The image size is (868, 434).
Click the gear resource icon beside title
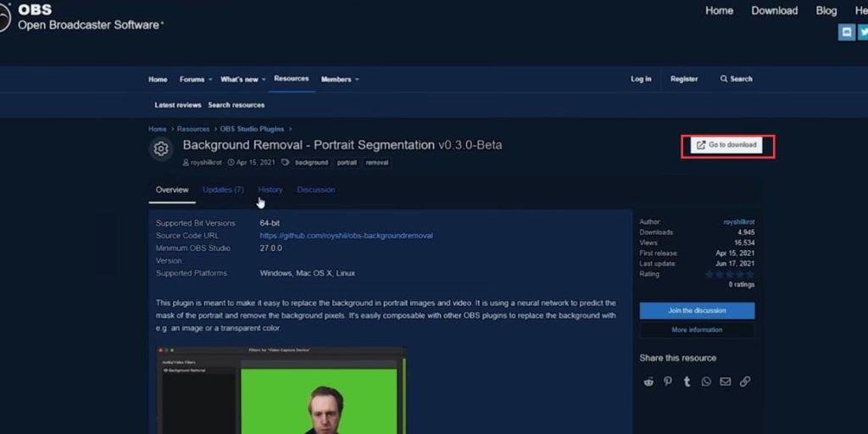(160, 149)
